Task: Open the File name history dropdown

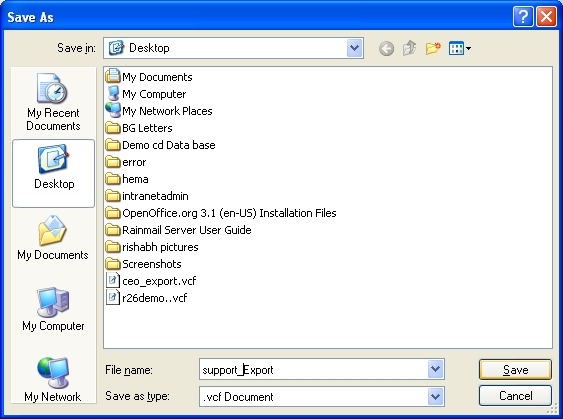Action: pos(436,369)
